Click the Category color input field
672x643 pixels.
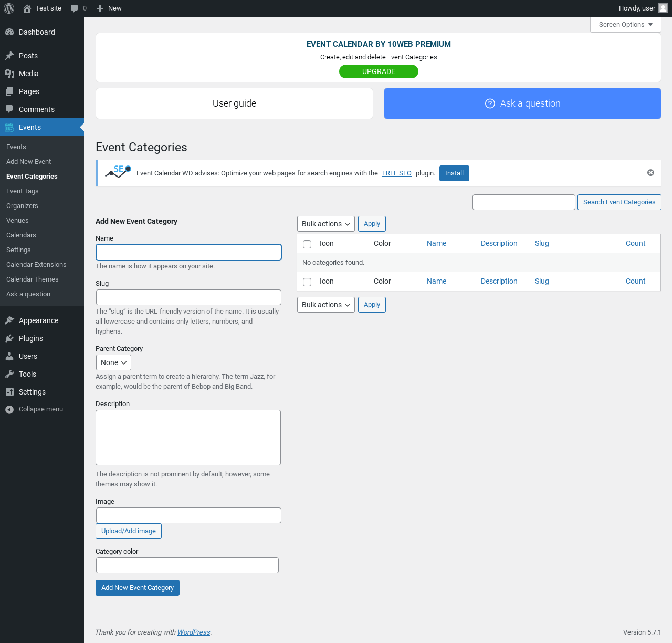(x=187, y=565)
